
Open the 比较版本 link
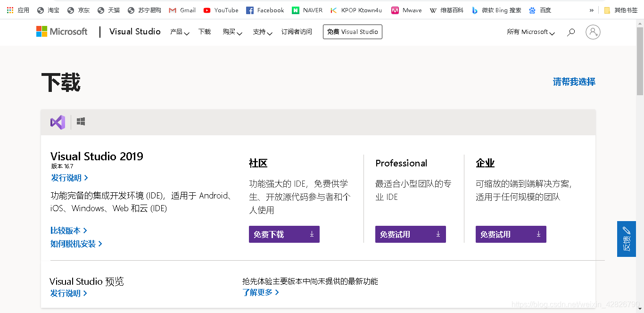69,231
